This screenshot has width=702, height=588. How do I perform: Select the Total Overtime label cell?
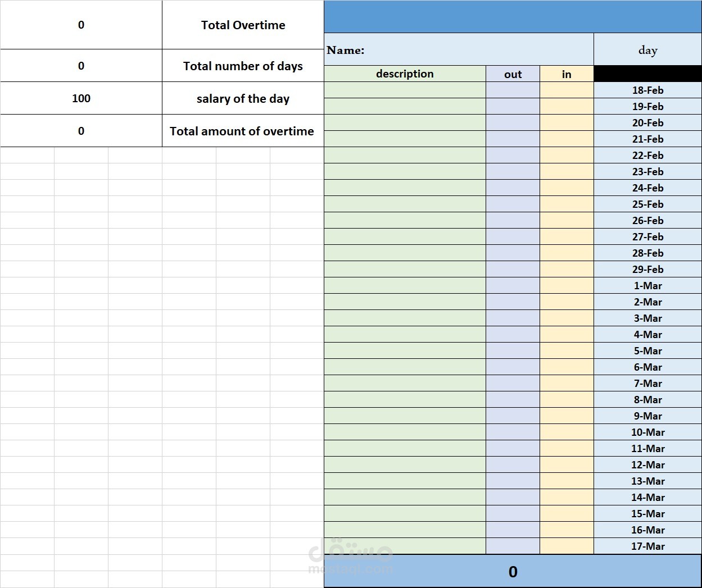pos(243,25)
